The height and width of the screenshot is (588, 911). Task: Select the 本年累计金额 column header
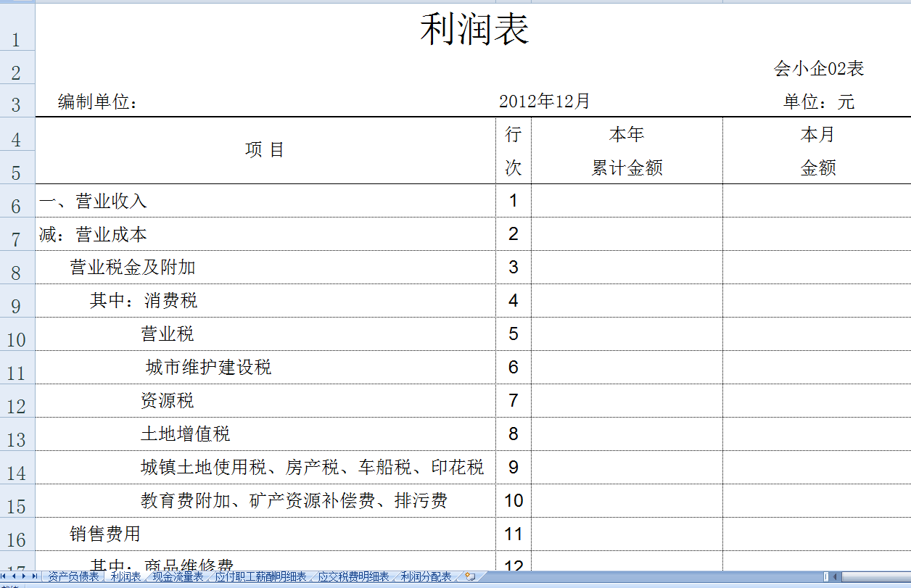(627, 150)
